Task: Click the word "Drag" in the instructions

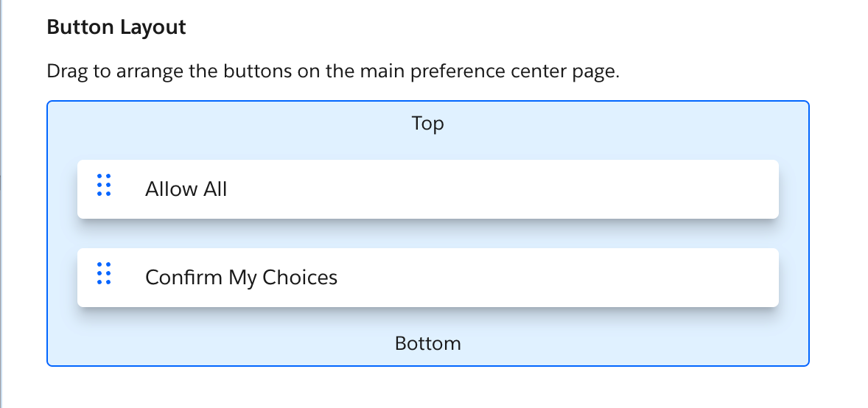Action: (x=62, y=72)
